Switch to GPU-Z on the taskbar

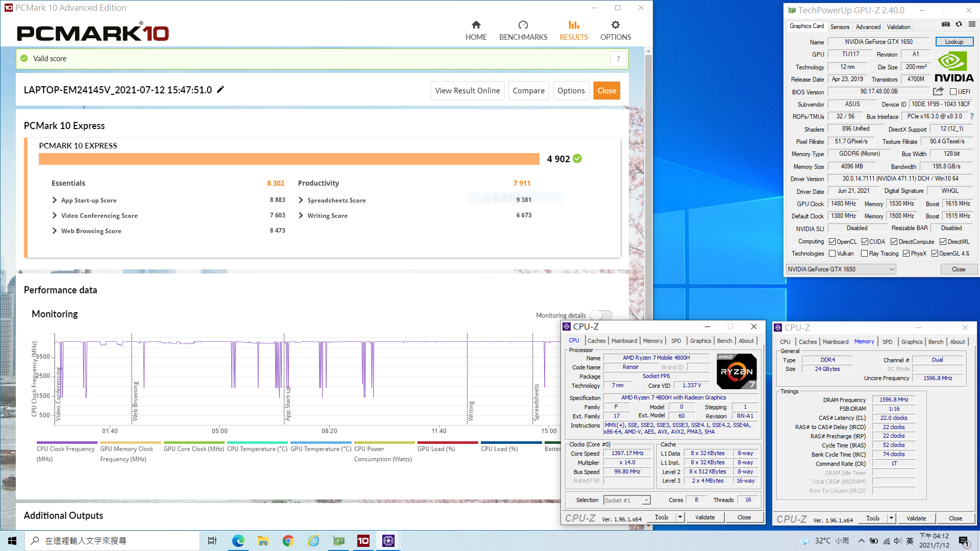click(338, 541)
